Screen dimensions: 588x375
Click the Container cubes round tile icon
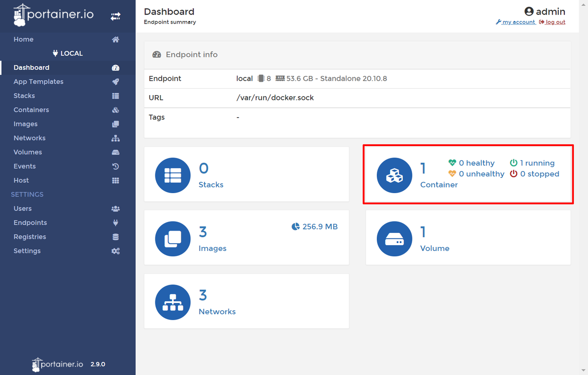tap(394, 175)
